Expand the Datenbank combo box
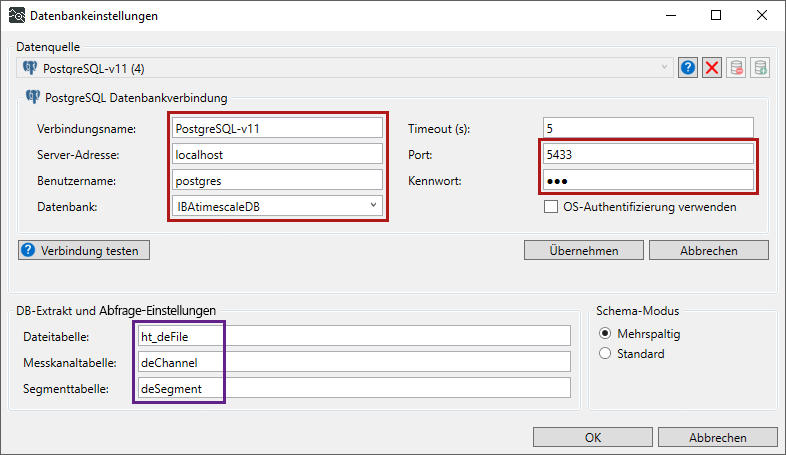 [x=373, y=205]
